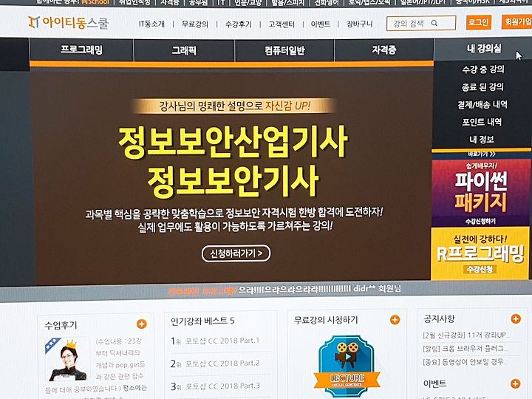Open the 수강후기 menu item
Screen dimensions: 532x399
pyautogui.click(x=239, y=24)
